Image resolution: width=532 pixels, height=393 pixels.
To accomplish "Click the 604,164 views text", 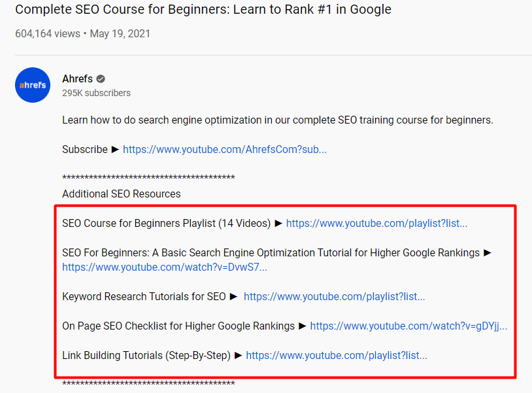I will (x=48, y=33).
